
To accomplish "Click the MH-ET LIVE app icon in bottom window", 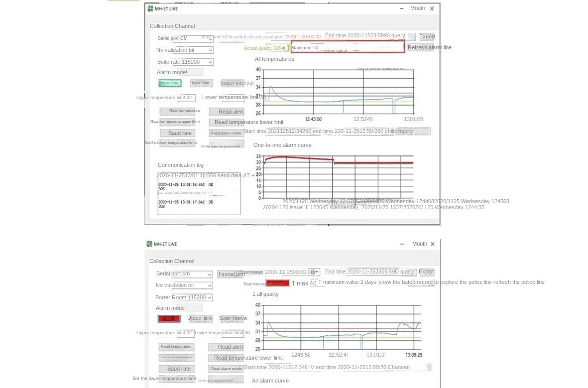I will point(149,244).
